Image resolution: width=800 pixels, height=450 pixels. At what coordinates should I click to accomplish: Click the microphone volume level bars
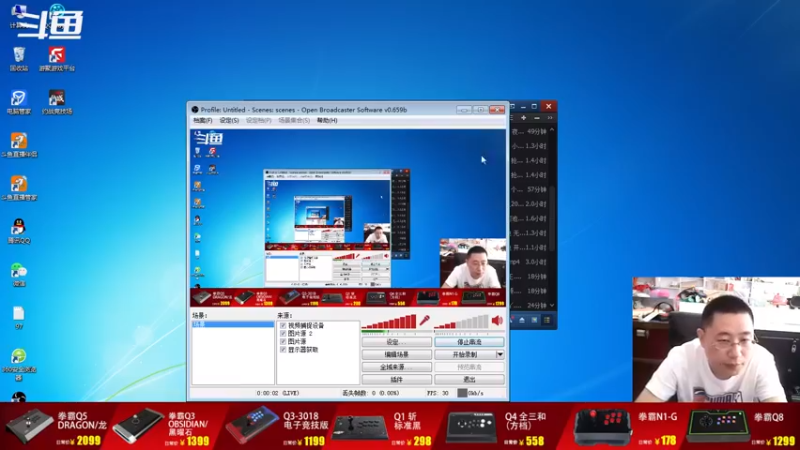point(389,322)
